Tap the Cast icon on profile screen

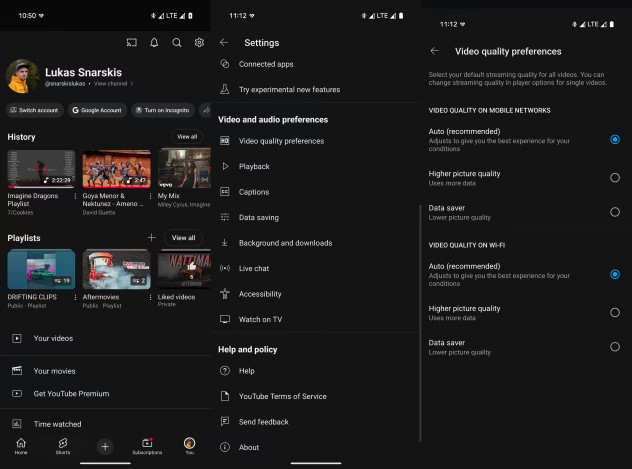(x=132, y=42)
